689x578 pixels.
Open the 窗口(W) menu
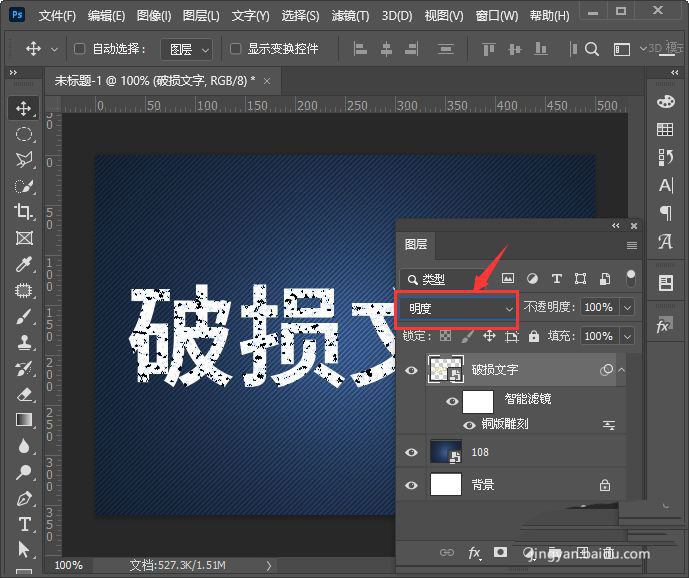(497, 16)
